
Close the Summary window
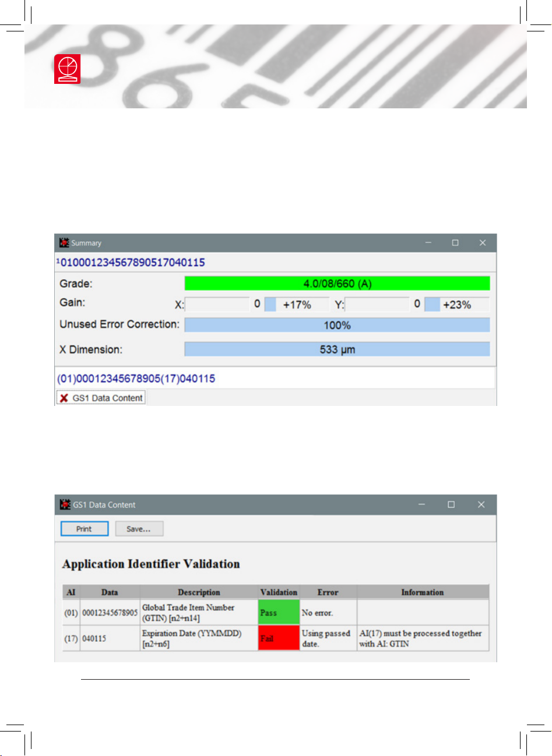[x=483, y=243]
